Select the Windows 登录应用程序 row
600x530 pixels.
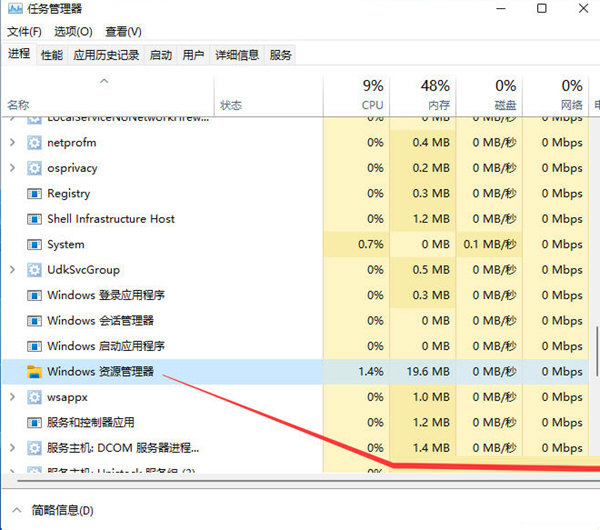coord(106,296)
